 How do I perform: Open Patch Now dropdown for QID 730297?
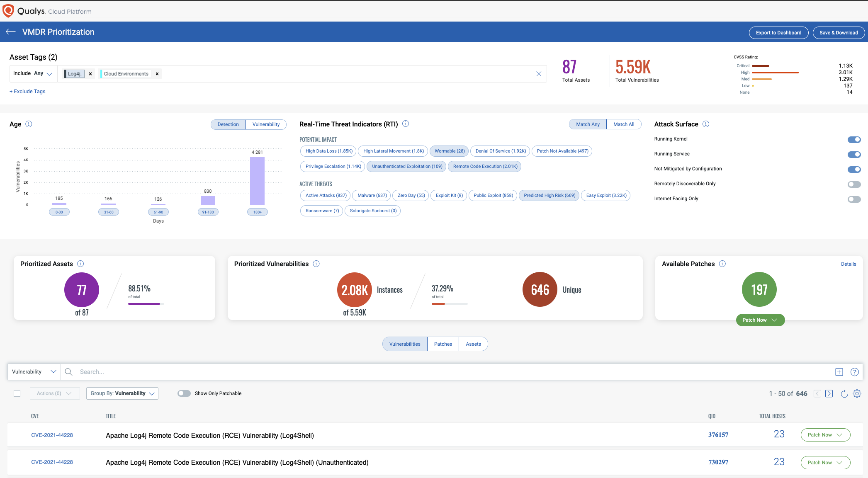click(825, 463)
